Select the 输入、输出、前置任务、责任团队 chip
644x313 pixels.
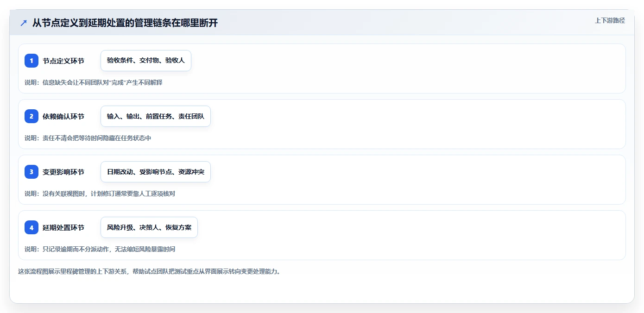[x=156, y=116]
